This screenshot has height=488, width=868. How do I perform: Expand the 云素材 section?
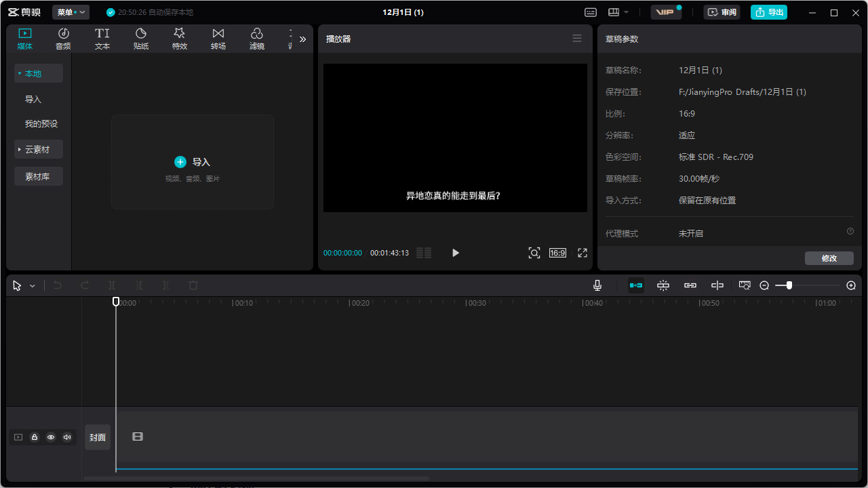click(x=38, y=149)
